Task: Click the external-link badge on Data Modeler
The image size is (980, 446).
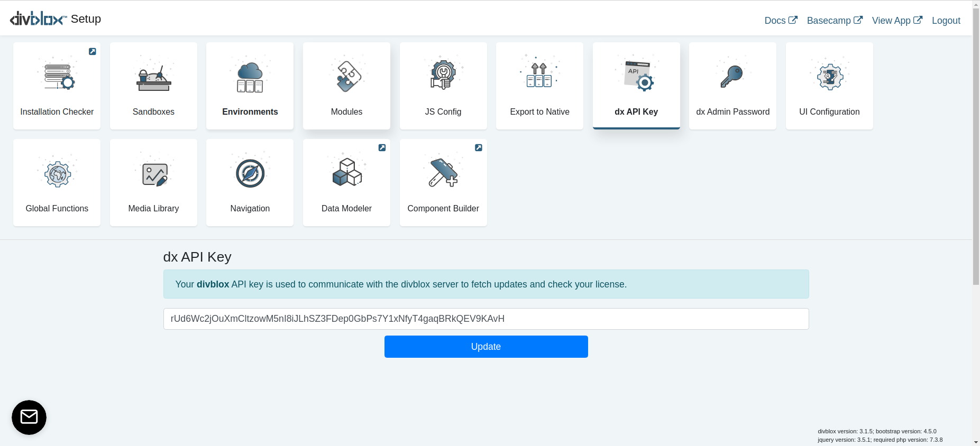Action: pos(382,148)
